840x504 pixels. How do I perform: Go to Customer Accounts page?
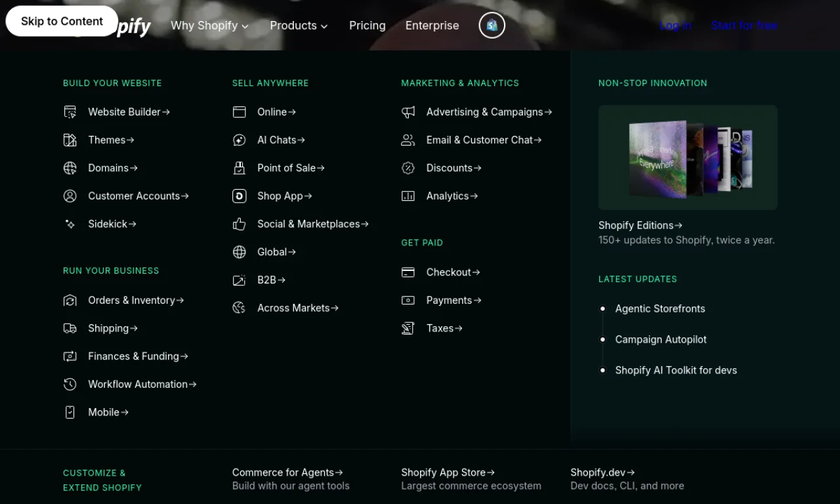pos(138,196)
